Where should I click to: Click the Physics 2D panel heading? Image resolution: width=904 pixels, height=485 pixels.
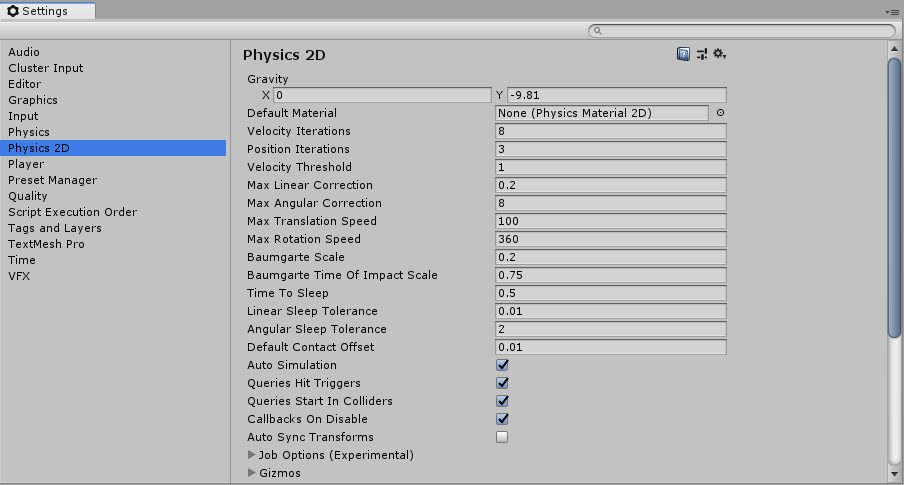284,55
